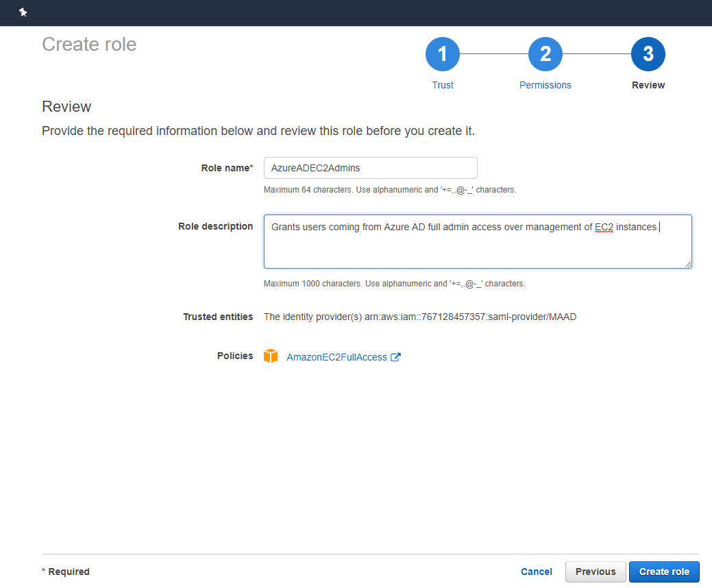Click the Create role button

(x=664, y=572)
